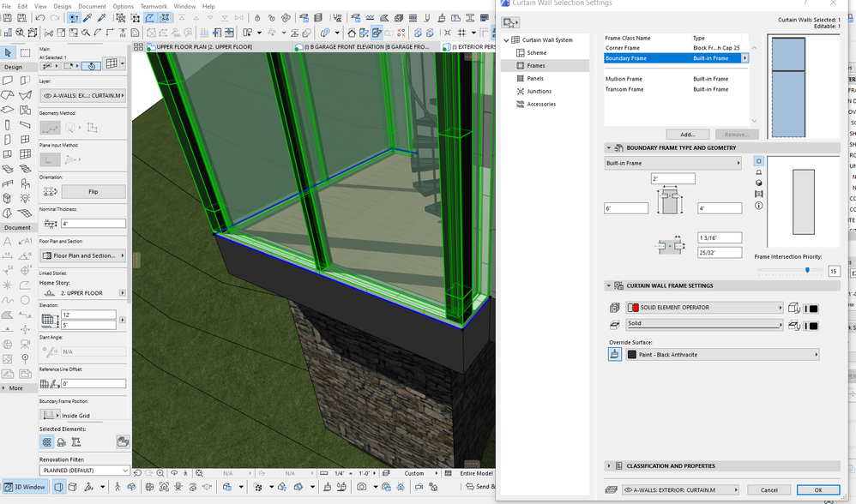Toggle the Override Surface paint button
Viewport: 856px width, 504px height.
coord(615,354)
